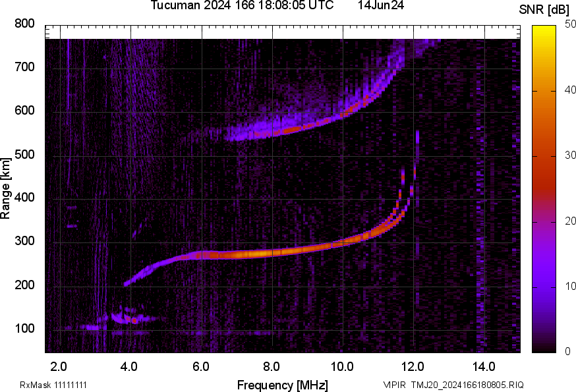Click the 'VIPIR' footer label
This screenshot has width=576, height=392.
click(395, 385)
